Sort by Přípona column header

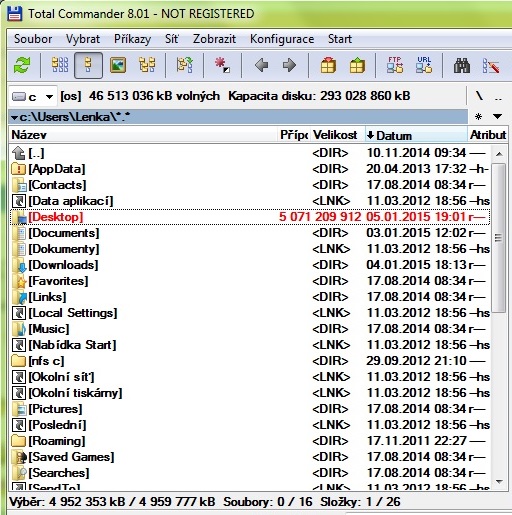coord(294,135)
